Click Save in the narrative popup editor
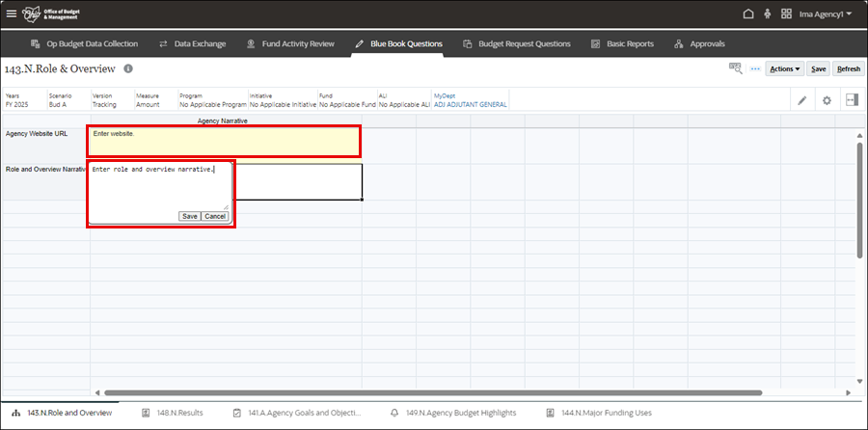 (x=190, y=216)
